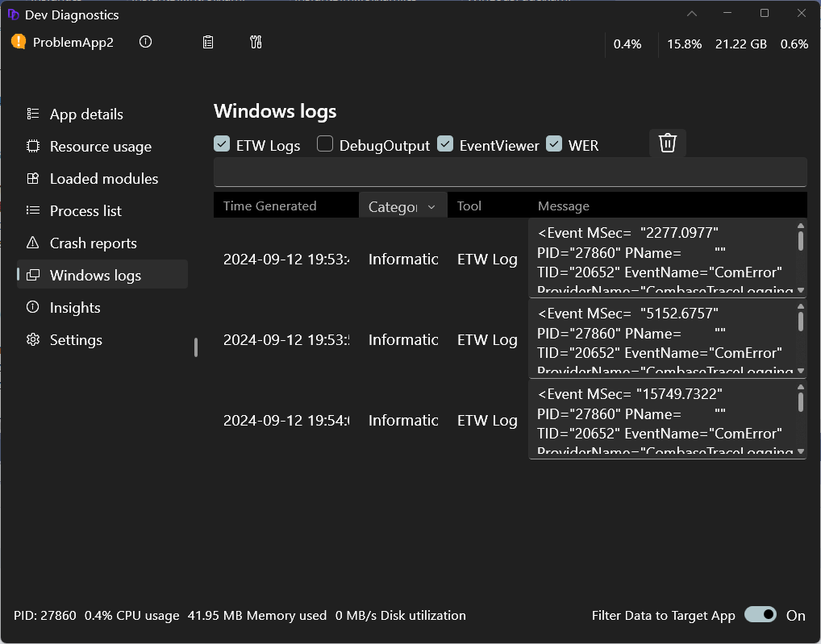Viewport: 821px width, 644px height.
Task: Click scroll up arrow of MSec 5152.6757 message
Action: (801, 306)
